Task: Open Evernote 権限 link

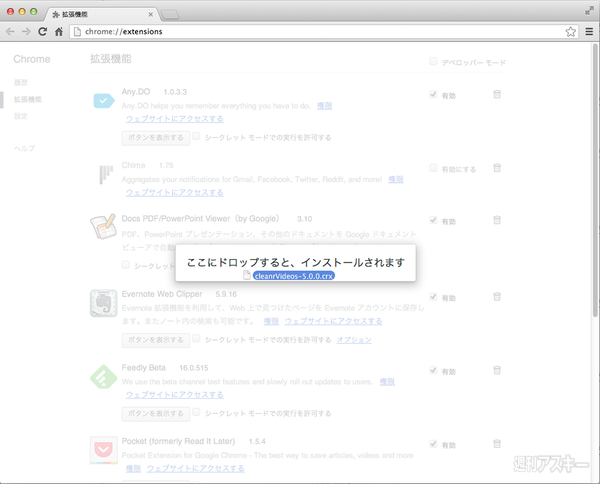Action: click(271, 321)
